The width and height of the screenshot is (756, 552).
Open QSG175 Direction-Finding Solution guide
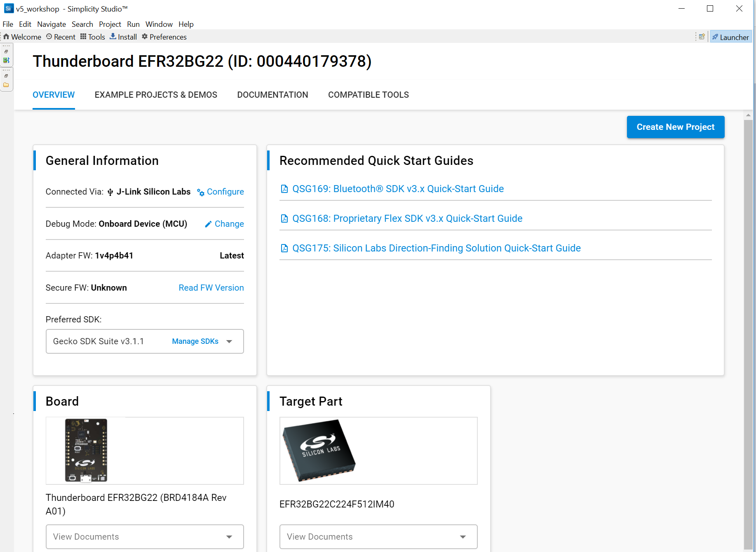tap(437, 248)
